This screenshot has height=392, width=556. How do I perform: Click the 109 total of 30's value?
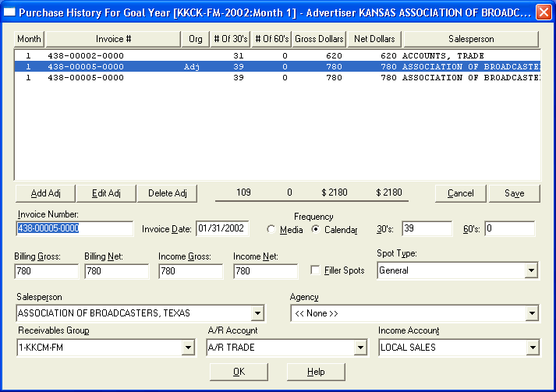[x=243, y=192]
